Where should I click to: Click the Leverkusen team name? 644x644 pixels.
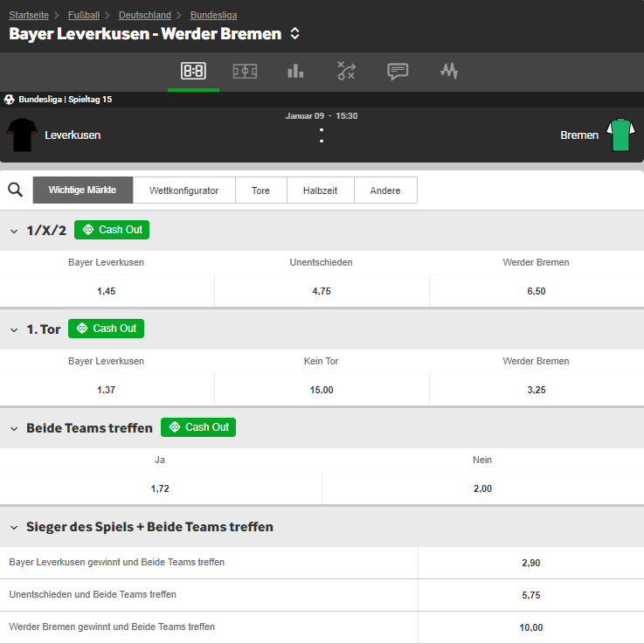(73, 135)
